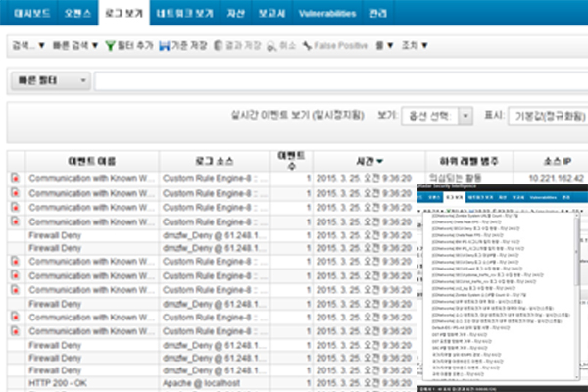
Task: Open the 조치 actions dropdown
Action: click(x=415, y=46)
